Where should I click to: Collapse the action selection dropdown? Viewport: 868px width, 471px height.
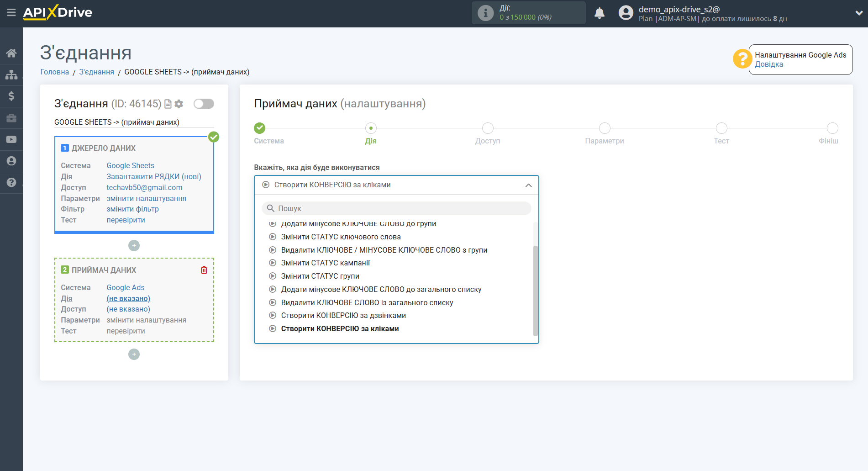pos(528,185)
